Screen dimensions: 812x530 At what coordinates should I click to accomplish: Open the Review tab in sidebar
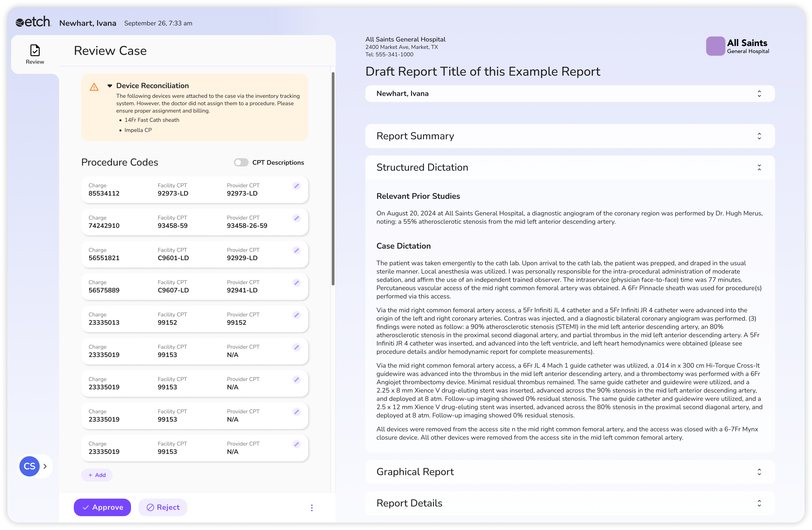35,54
